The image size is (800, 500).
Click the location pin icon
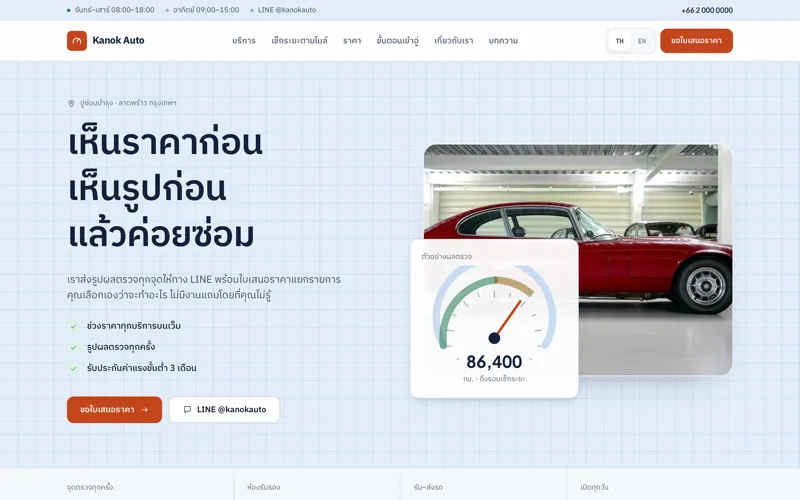click(71, 104)
